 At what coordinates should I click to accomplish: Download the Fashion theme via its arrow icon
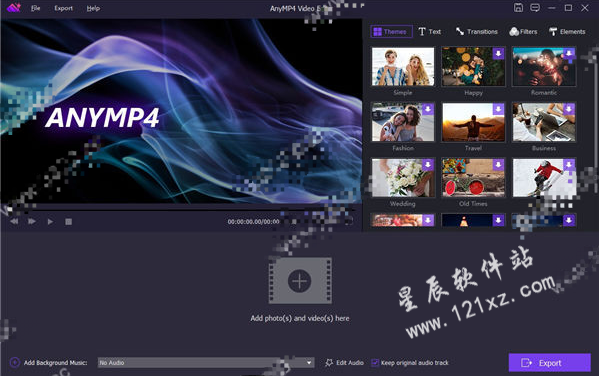(x=428, y=109)
